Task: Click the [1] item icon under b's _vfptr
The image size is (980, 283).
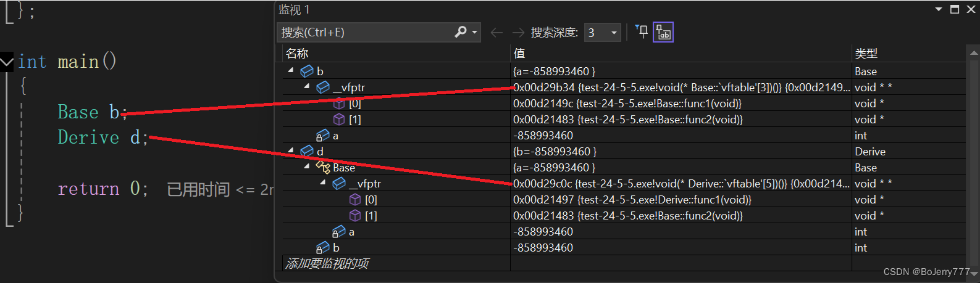Action: click(339, 120)
